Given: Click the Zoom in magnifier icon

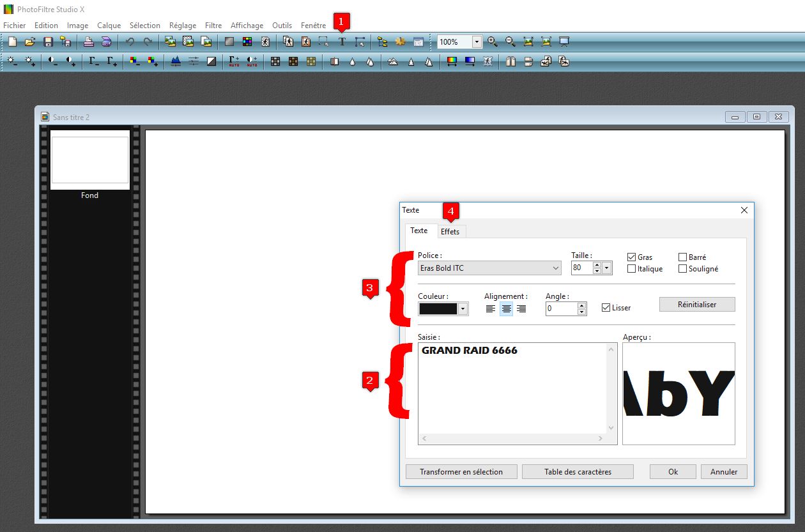Looking at the screenshot, I should (492, 42).
